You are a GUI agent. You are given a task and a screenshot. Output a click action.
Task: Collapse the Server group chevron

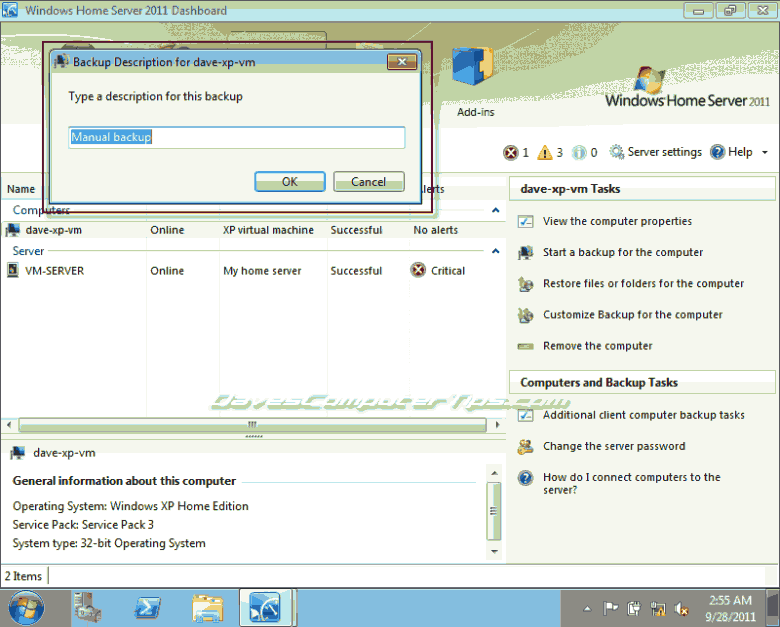[x=495, y=251]
